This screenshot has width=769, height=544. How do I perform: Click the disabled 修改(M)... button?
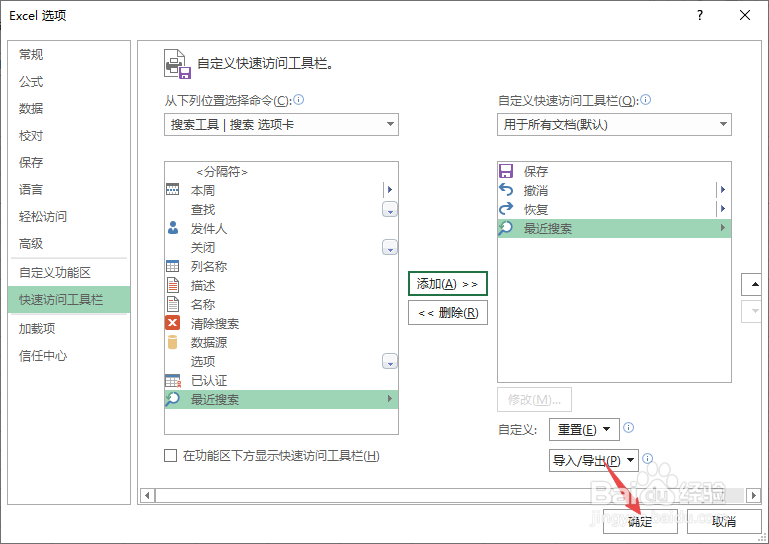click(x=534, y=400)
